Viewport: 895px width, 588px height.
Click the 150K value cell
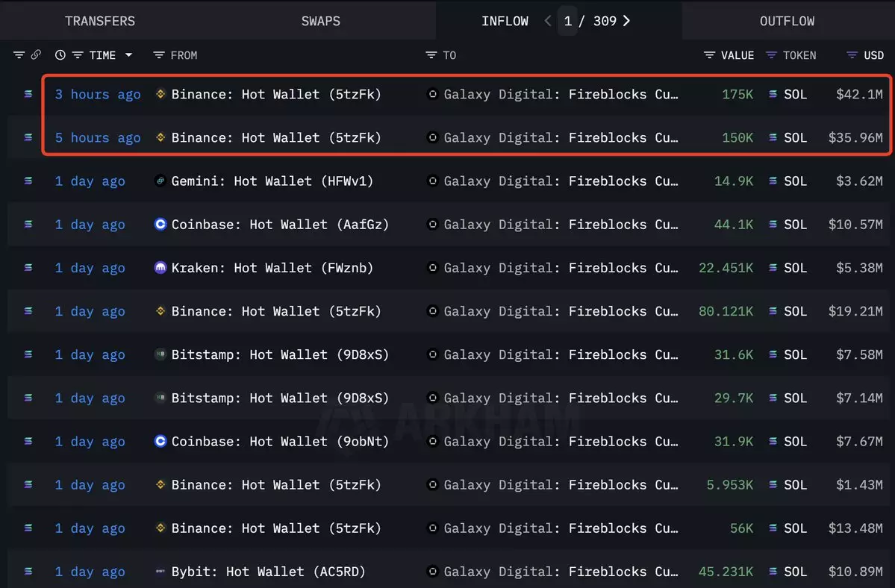point(737,137)
